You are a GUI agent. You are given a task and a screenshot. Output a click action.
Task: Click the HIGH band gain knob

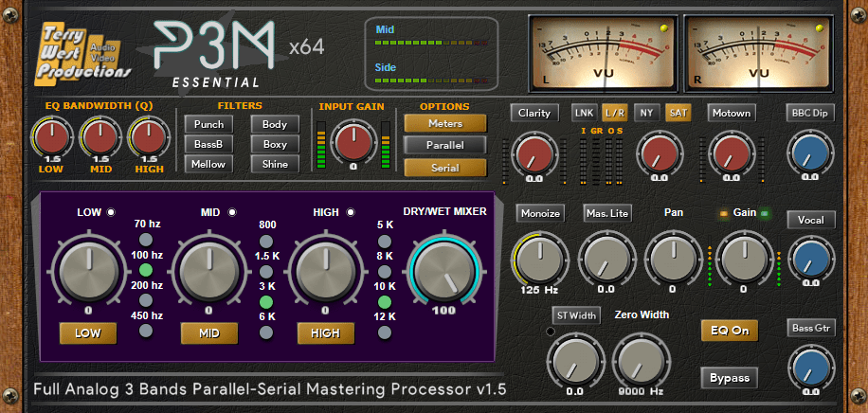click(x=326, y=273)
